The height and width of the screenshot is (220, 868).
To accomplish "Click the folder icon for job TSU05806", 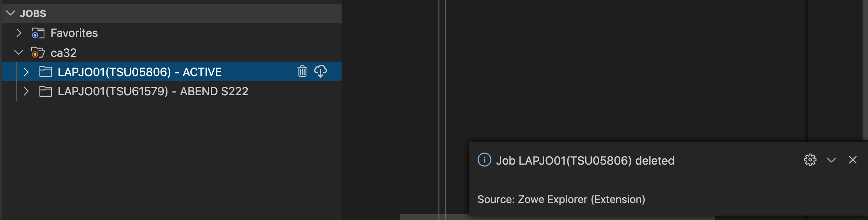I will pyautogui.click(x=46, y=72).
